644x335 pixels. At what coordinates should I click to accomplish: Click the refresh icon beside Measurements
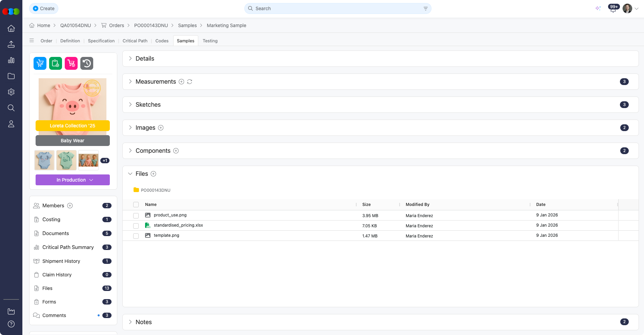[x=189, y=82]
